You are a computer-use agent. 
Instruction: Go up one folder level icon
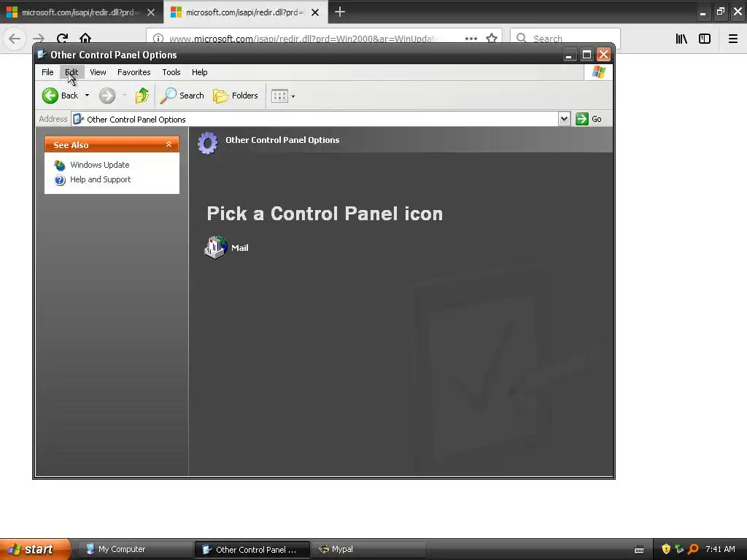142,96
